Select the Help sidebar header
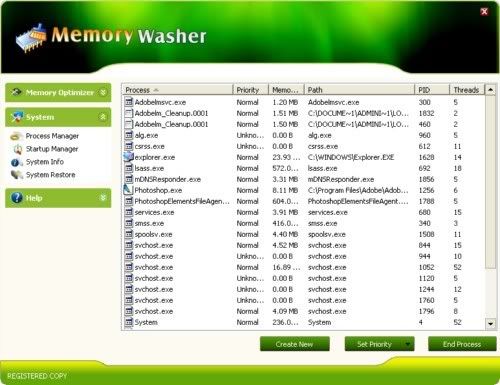The height and width of the screenshot is (385, 500). point(58,198)
